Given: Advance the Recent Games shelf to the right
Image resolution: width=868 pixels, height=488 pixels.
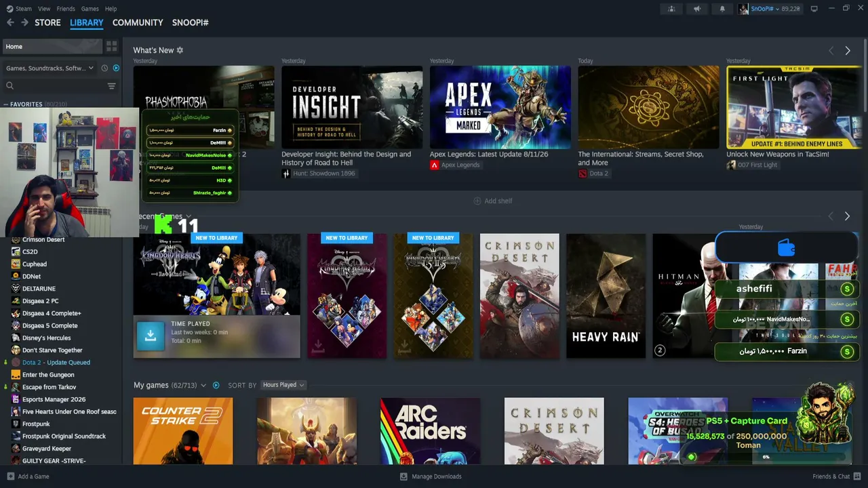Looking at the screenshot, I should pyautogui.click(x=847, y=216).
